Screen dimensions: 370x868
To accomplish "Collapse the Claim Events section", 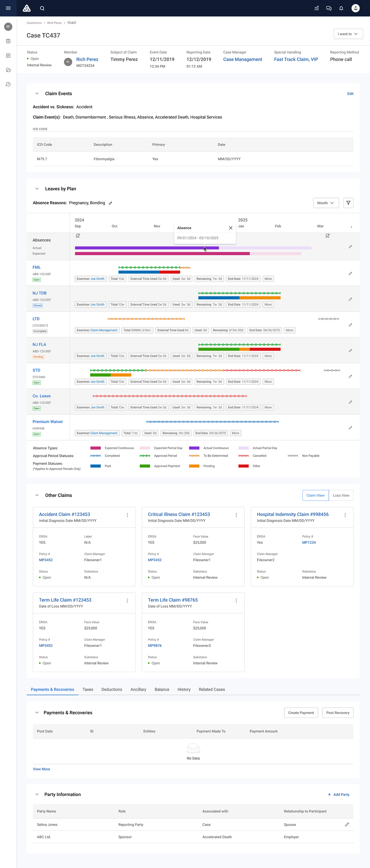I will point(37,94).
